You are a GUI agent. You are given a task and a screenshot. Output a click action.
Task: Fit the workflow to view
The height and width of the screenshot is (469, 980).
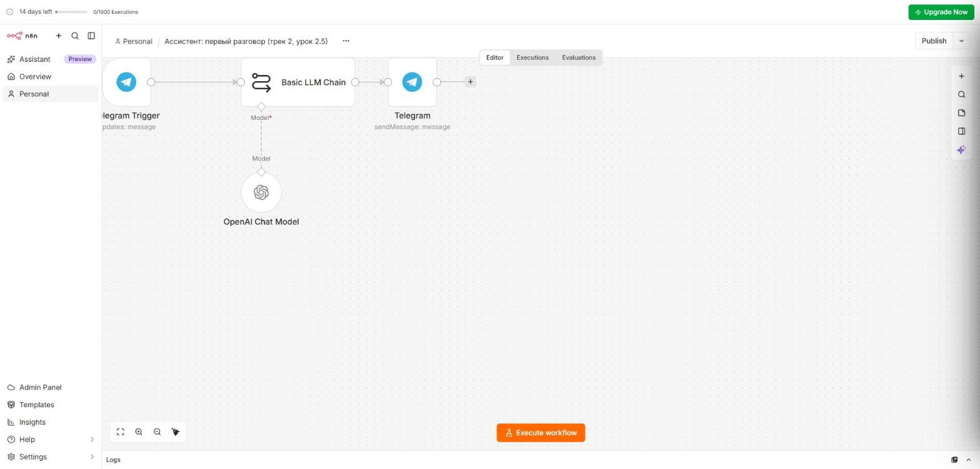(x=121, y=432)
